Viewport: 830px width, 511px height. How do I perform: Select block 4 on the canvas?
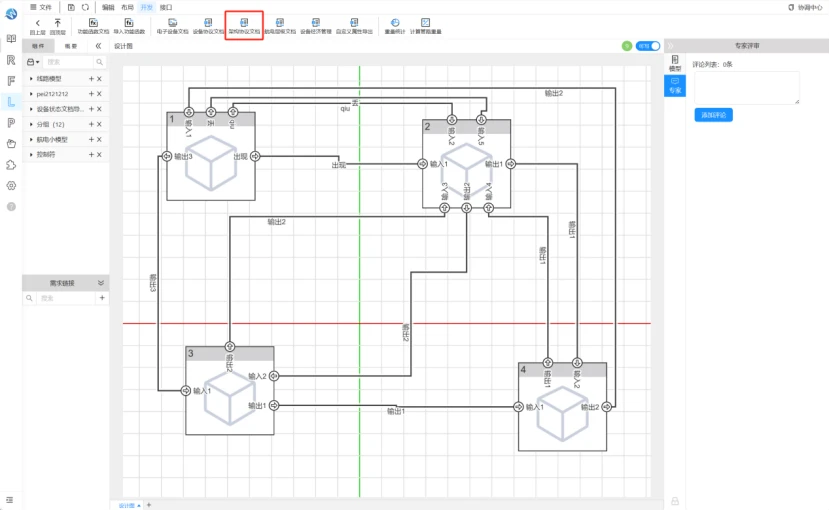coord(562,407)
